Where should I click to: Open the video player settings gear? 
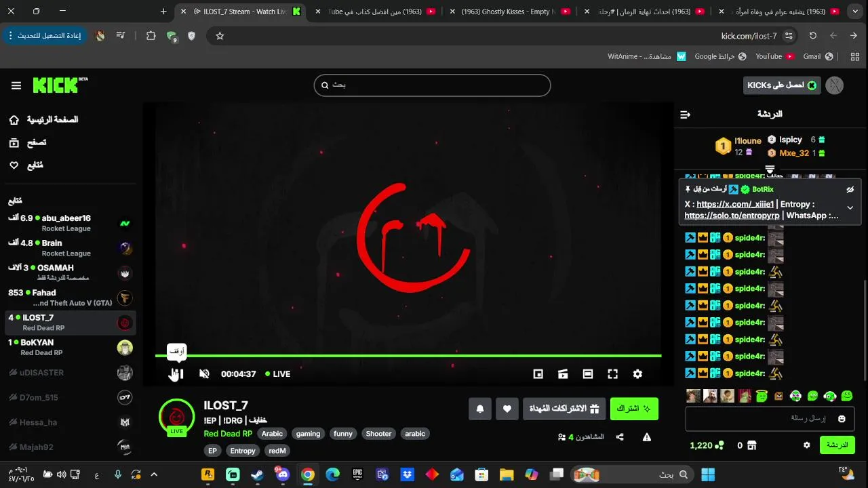(637, 373)
